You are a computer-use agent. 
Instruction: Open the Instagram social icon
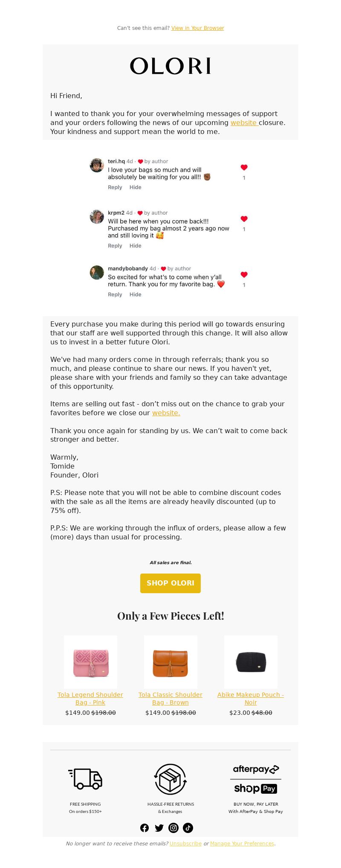[x=173, y=828]
